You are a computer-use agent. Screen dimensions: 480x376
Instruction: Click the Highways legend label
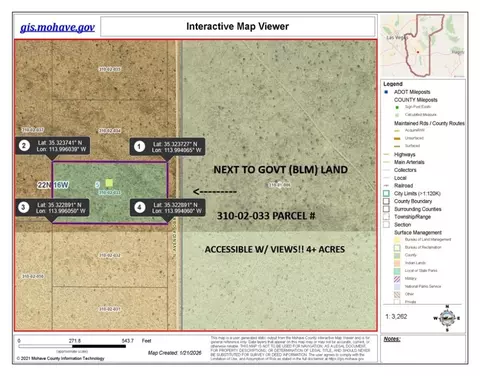pyautogui.click(x=405, y=154)
